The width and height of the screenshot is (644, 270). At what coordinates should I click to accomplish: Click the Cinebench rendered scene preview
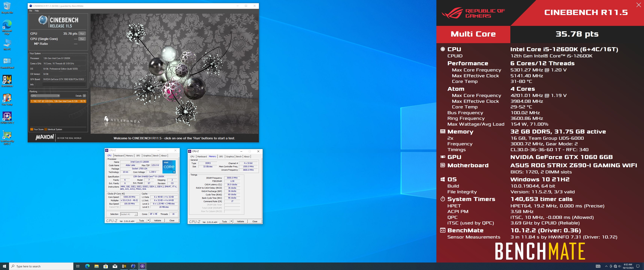tap(174, 73)
